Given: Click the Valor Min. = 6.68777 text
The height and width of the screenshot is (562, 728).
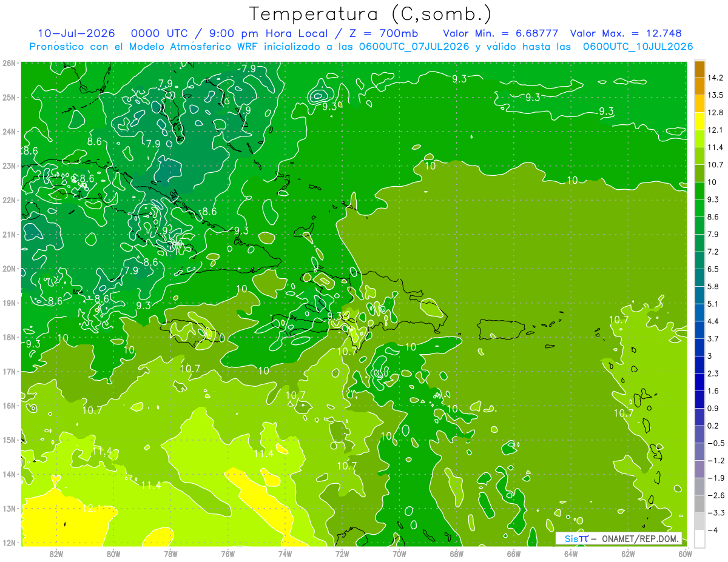Looking at the screenshot, I should click(x=501, y=33).
